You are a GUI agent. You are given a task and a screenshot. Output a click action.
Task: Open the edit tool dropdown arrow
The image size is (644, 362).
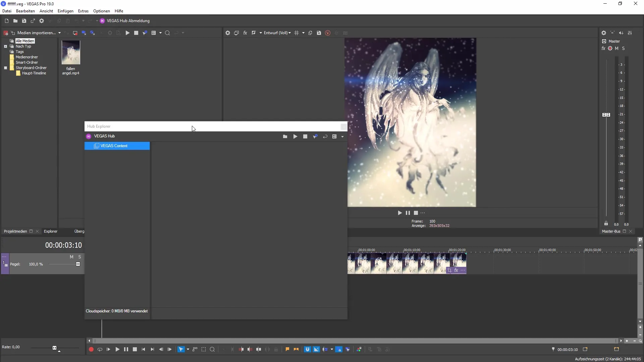click(188, 349)
